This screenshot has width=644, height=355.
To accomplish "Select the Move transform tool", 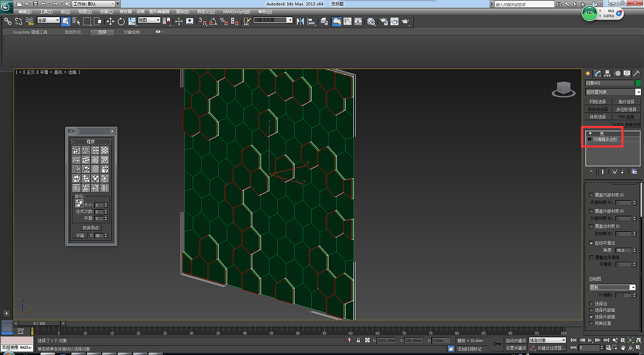I will [111, 21].
